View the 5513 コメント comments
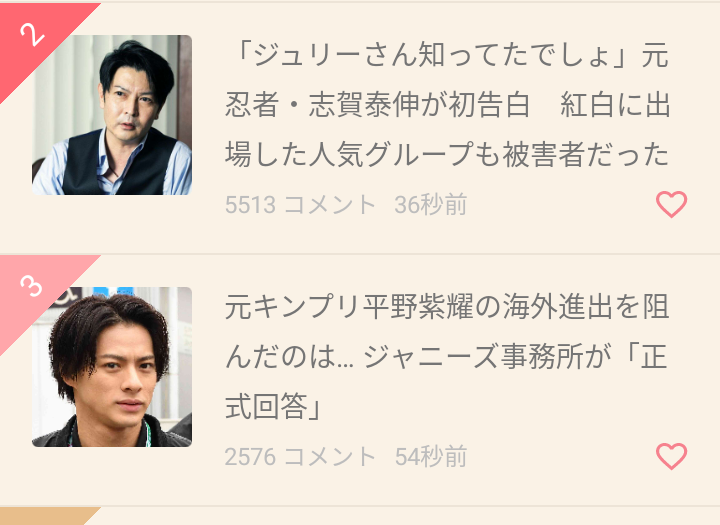 [x=300, y=204]
